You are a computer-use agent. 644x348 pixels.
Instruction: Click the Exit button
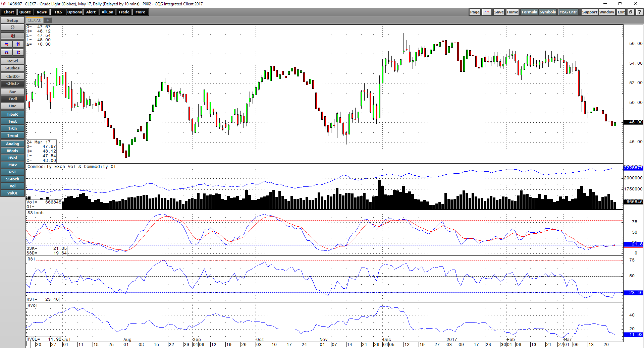click(x=621, y=12)
